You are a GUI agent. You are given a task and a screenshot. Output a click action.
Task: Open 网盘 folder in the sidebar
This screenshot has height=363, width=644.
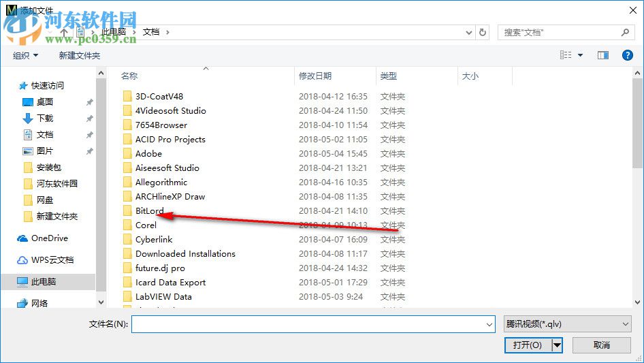[45, 200]
